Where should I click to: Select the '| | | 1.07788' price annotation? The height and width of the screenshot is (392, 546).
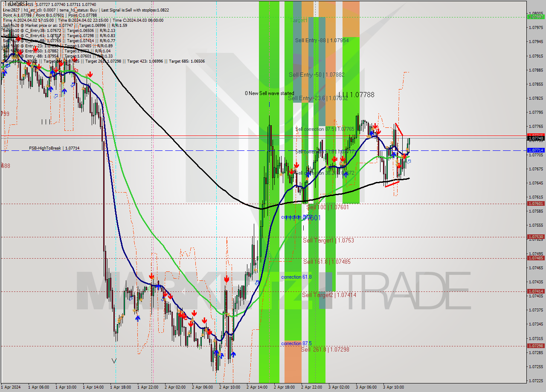[x=357, y=95]
